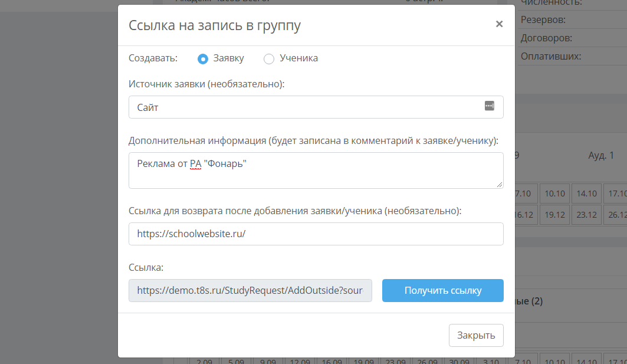Click the dialog title Ссылка на запись в группу
The image size is (627, 364).
[214, 25]
